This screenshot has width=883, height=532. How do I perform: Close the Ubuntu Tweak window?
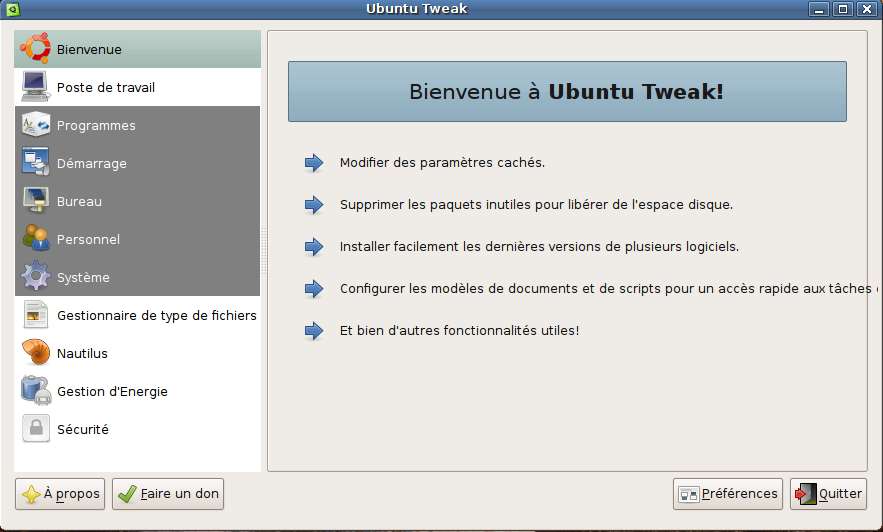867,8
